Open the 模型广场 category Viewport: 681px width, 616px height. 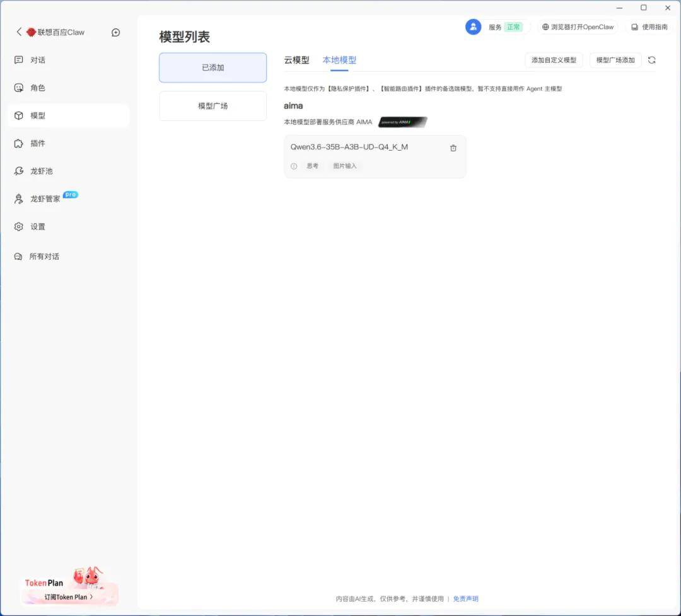[213, 106]
